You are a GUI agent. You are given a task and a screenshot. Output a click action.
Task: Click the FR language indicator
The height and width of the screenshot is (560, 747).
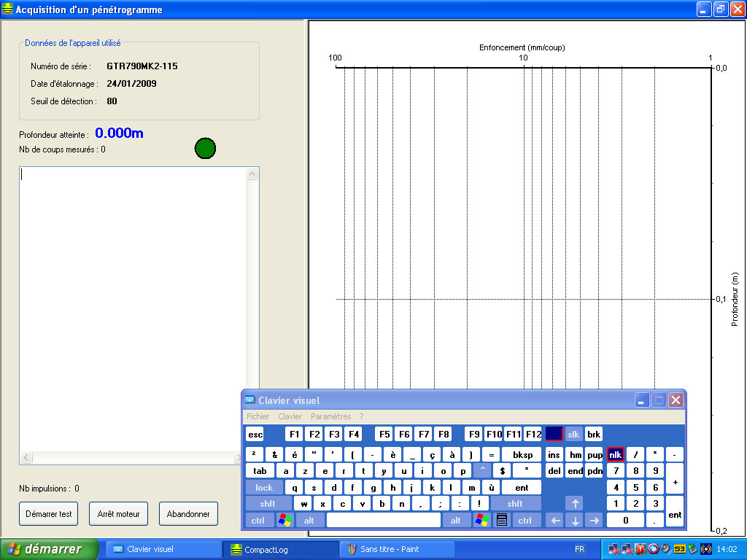pos(579,549)
